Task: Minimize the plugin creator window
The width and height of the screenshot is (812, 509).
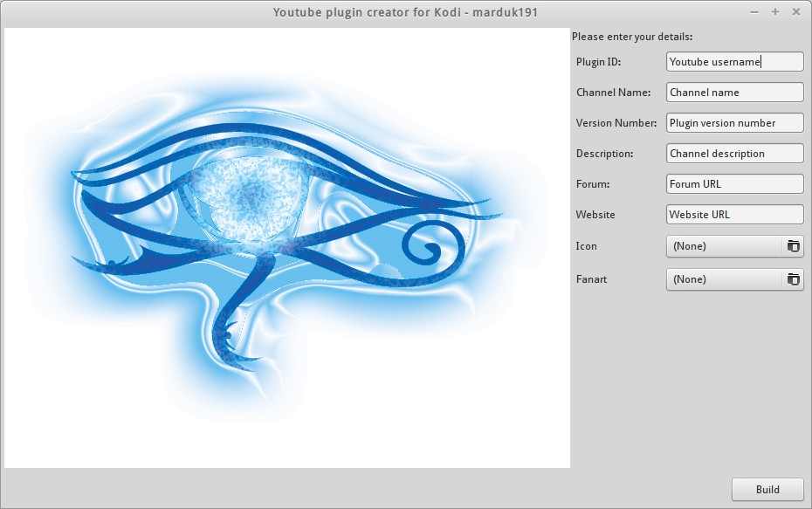Action: coord(754,12)
